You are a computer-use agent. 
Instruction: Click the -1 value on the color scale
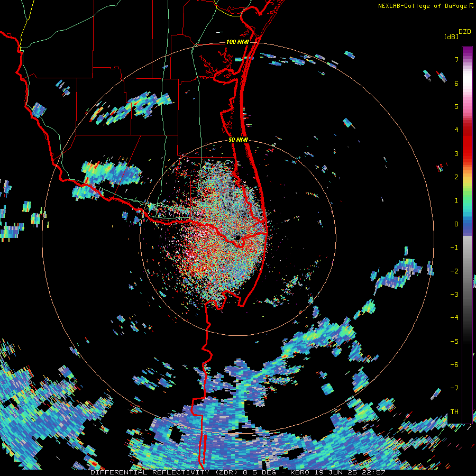coord(454,248)
